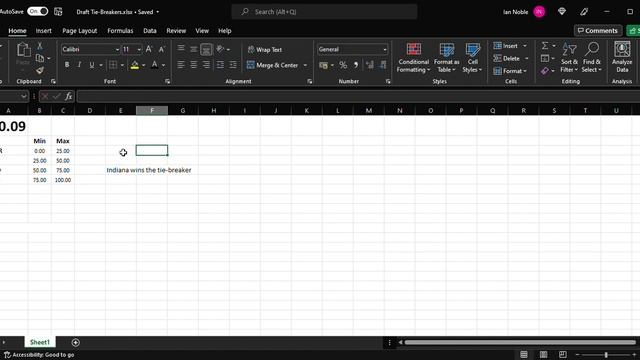
Task: Open the Home tab
Action: [x=17, y=31]
